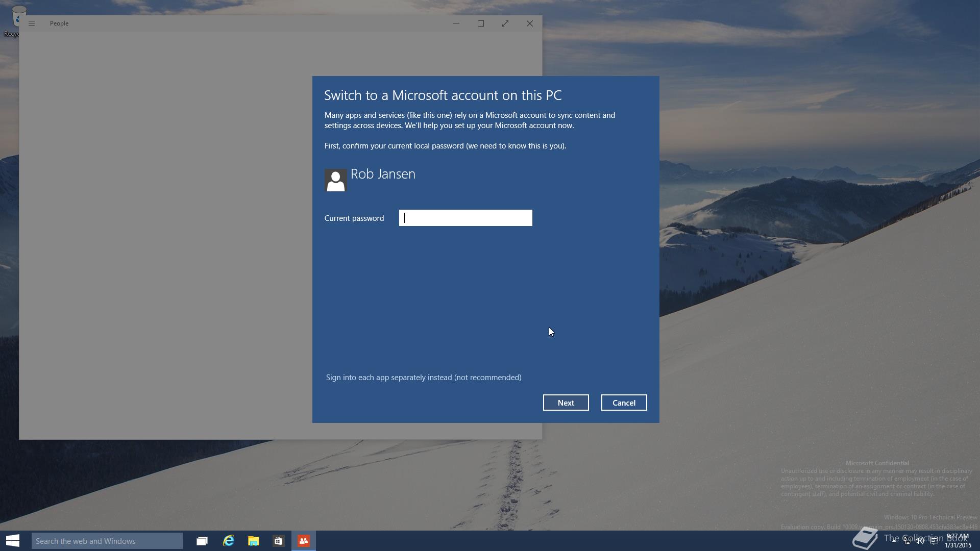980x551 pixels.
Task: Open Task View from the taskbar
Action: click(202, 541)
